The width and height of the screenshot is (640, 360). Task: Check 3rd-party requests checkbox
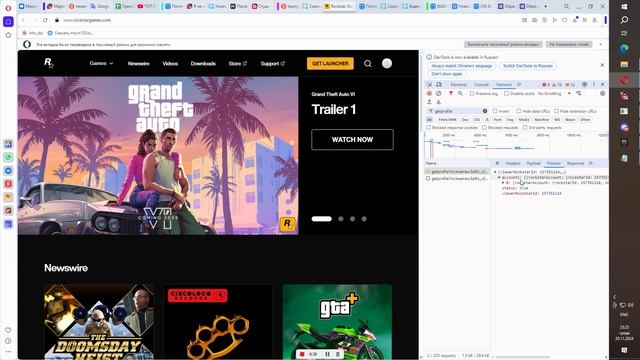(x=525, y=128)
